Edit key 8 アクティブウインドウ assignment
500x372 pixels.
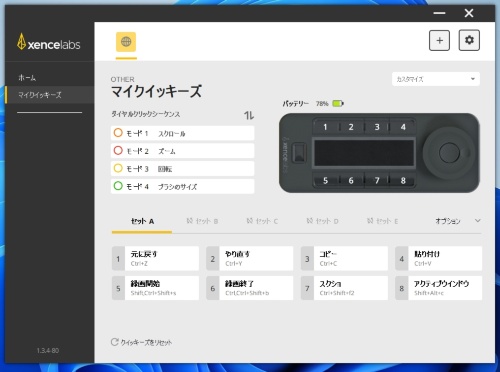(439, 288)
